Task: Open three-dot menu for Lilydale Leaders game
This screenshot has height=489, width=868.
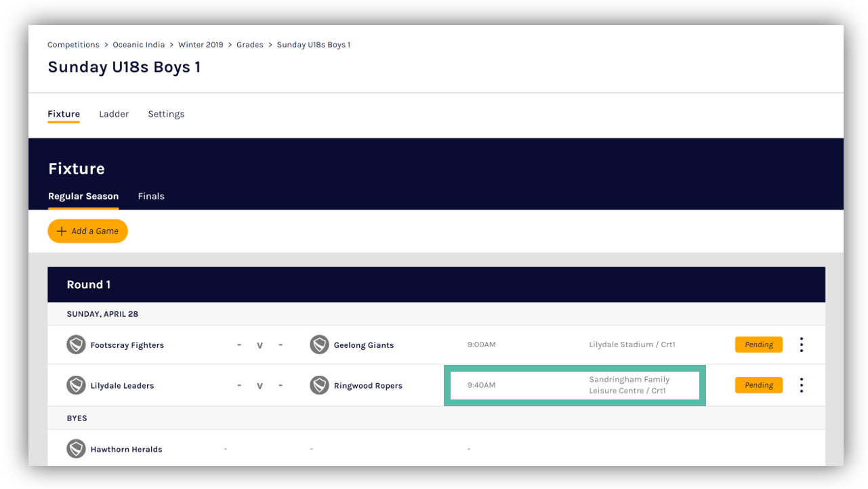Action: pos(801,385)
